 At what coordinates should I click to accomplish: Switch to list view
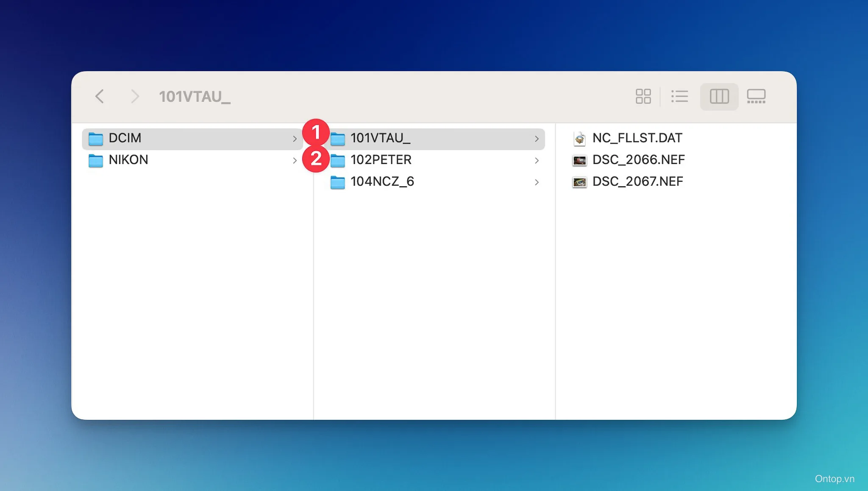(x=679, y=96)
